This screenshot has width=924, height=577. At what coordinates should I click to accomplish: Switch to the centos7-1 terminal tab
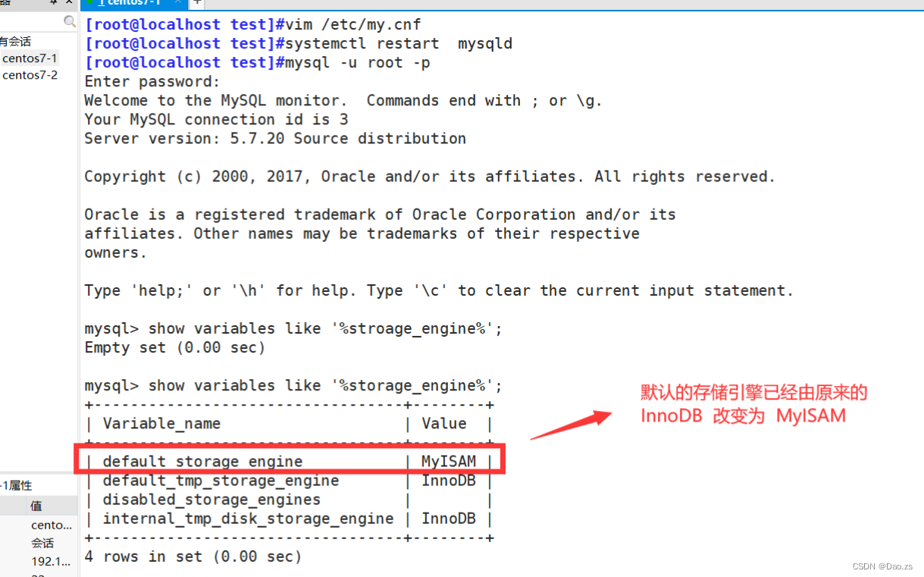point(133,3)
